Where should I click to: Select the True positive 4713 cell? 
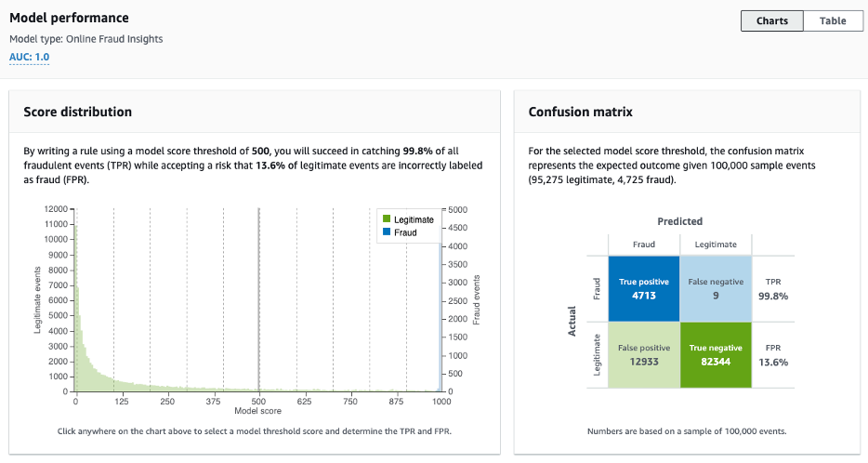[644, 288]
